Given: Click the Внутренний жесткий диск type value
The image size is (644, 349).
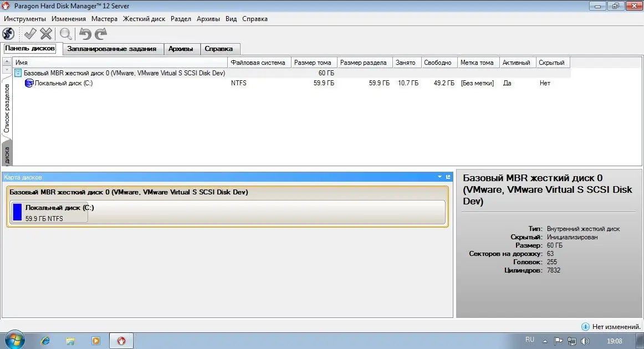Looking at the screenshot, I should 583,229.
